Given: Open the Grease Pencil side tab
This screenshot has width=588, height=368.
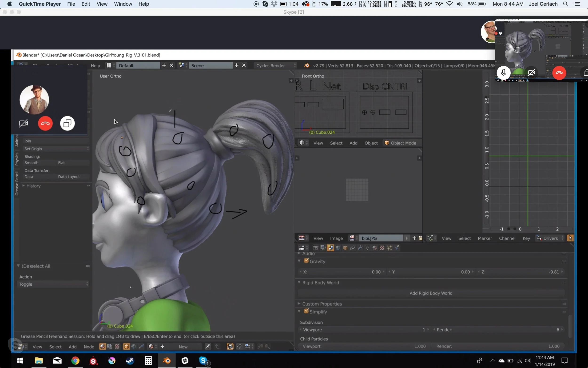Looking at the screenshot, I should [x=17, y=183].
